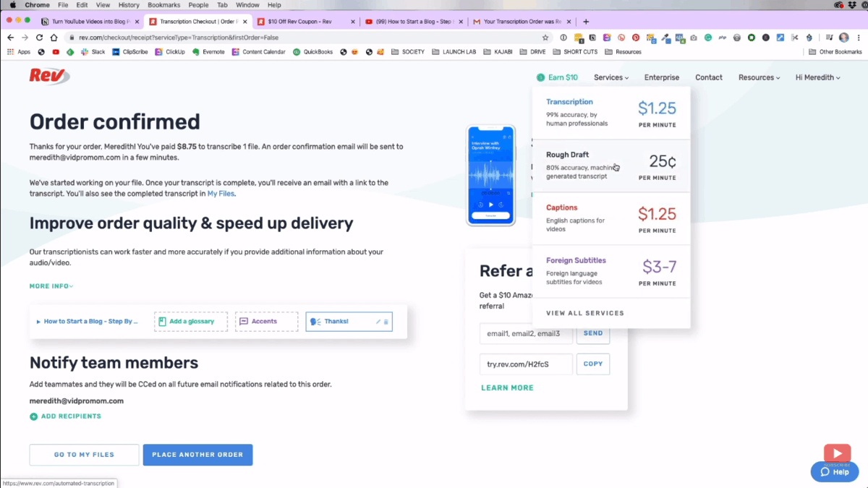Image resolution: width=868 pixels, height=488 pixels.
Task: Click the Pinterest extension icon
Action: pyautogui.click(x=636, y=37)
